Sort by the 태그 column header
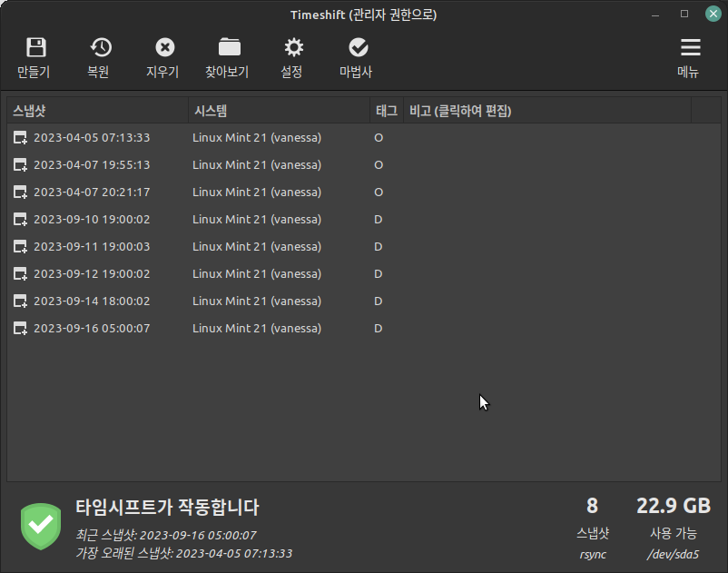This screenshot has width=728, height=573. 387,111
